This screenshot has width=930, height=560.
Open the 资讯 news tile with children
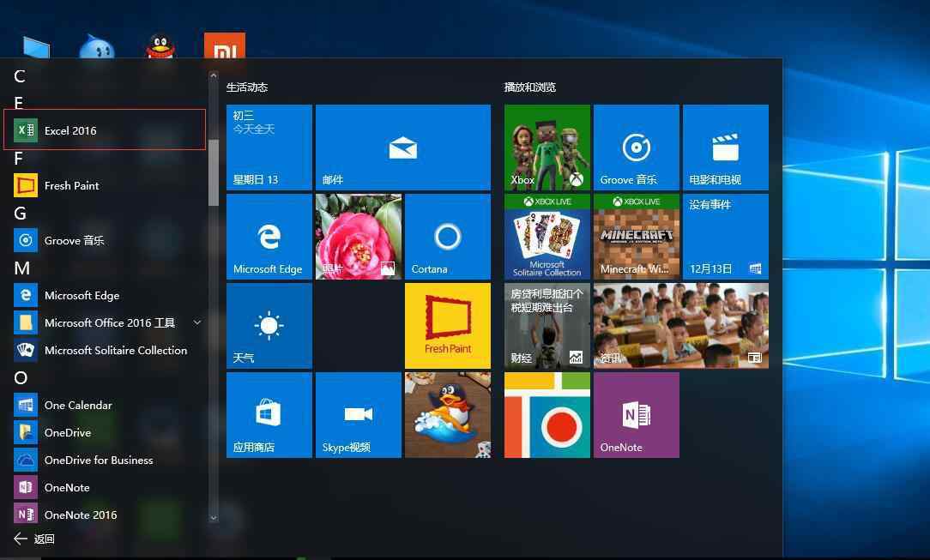click(x=681, y=326)
